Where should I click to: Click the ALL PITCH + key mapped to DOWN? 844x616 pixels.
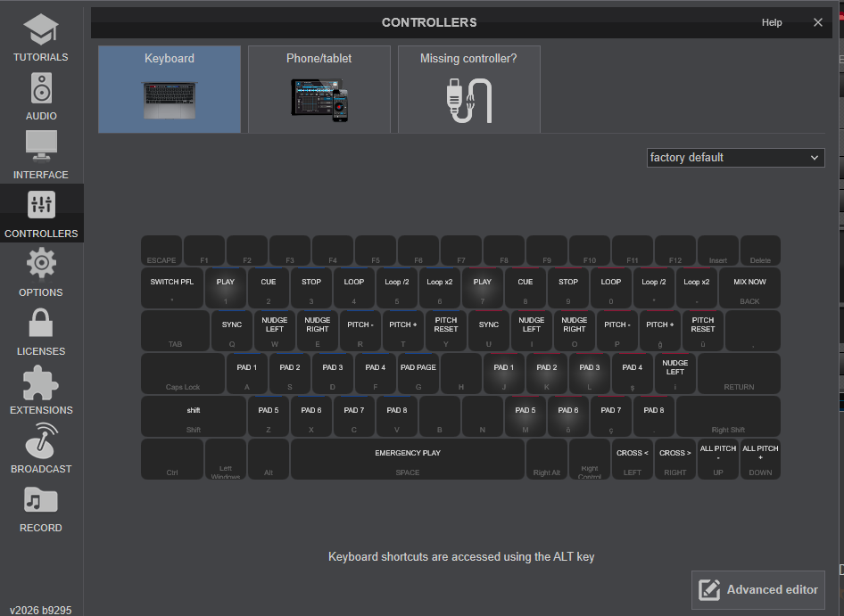pyautogui.click(x=760, y=459)
